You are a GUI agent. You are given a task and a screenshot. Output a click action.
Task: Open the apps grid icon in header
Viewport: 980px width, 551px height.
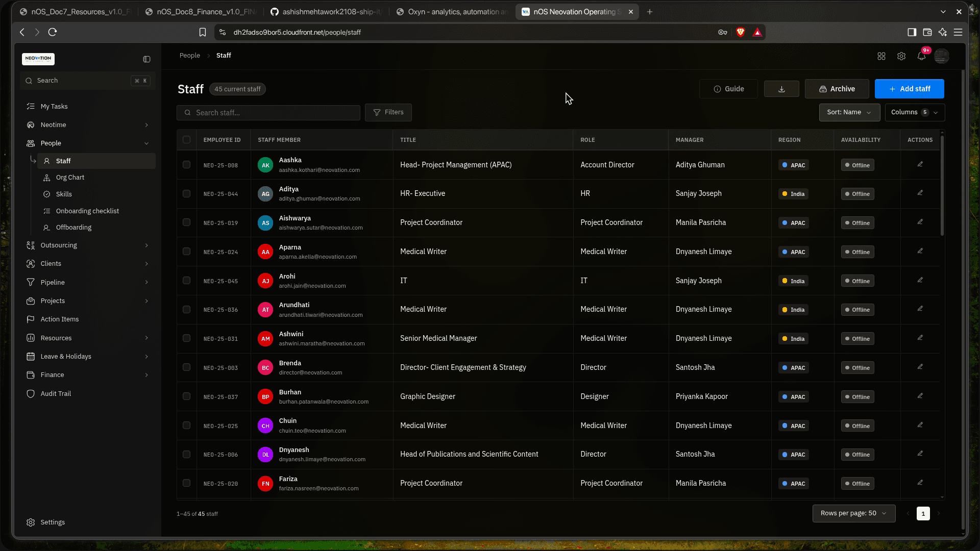(x=881, y=56)
